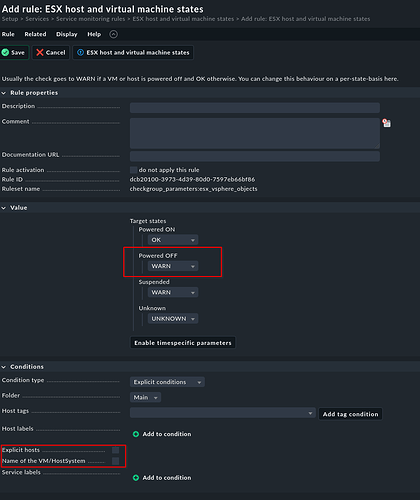Open the Related menu
This screenshot has width=420, height=500.
(35, 34)
